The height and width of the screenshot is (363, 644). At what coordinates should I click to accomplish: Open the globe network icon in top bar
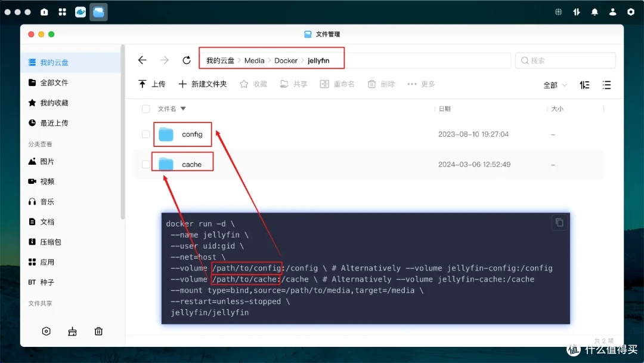coord(559,12)
